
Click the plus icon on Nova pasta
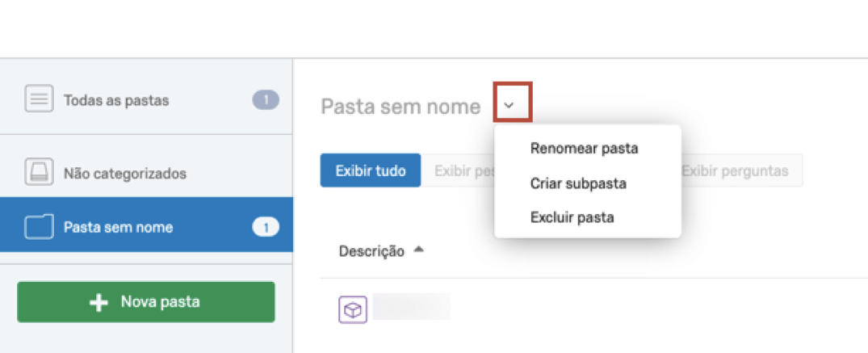coord(99,302)
